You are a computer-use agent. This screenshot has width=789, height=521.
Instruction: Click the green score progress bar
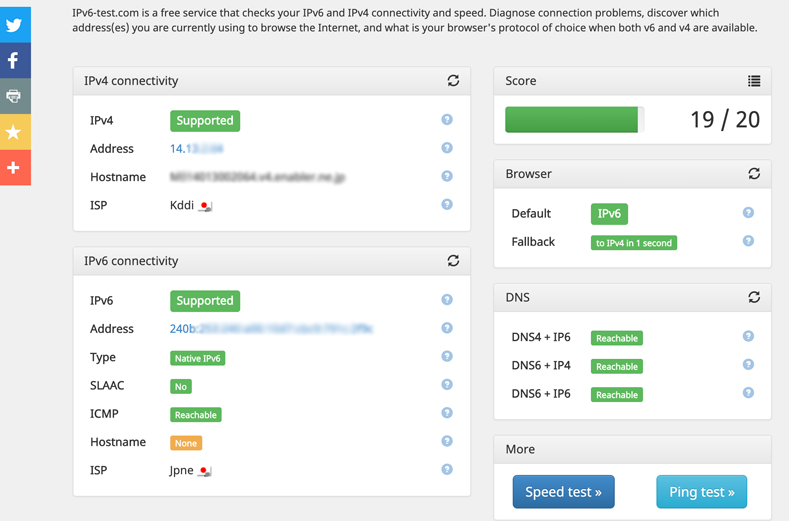point(572,120)
